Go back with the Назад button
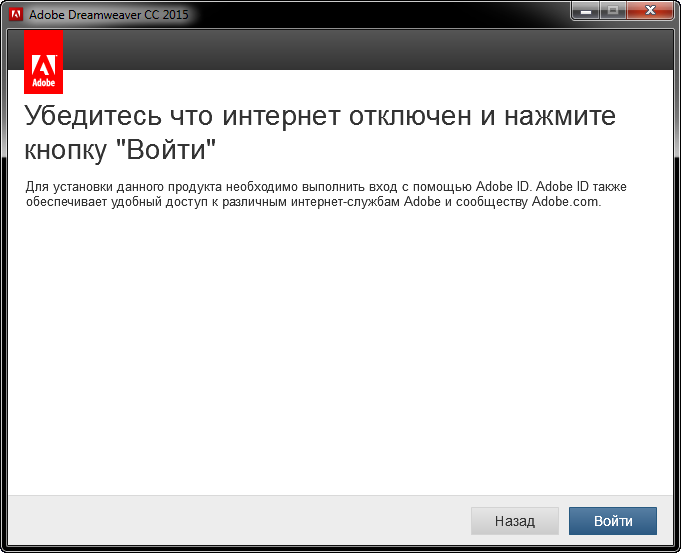 click(515, 521)
